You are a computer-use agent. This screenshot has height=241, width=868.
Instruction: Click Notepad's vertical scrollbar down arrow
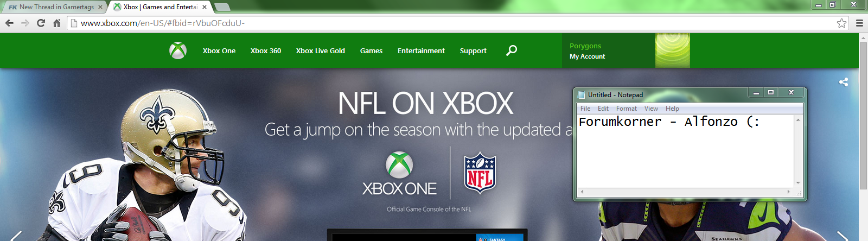[x=798, y=183]
